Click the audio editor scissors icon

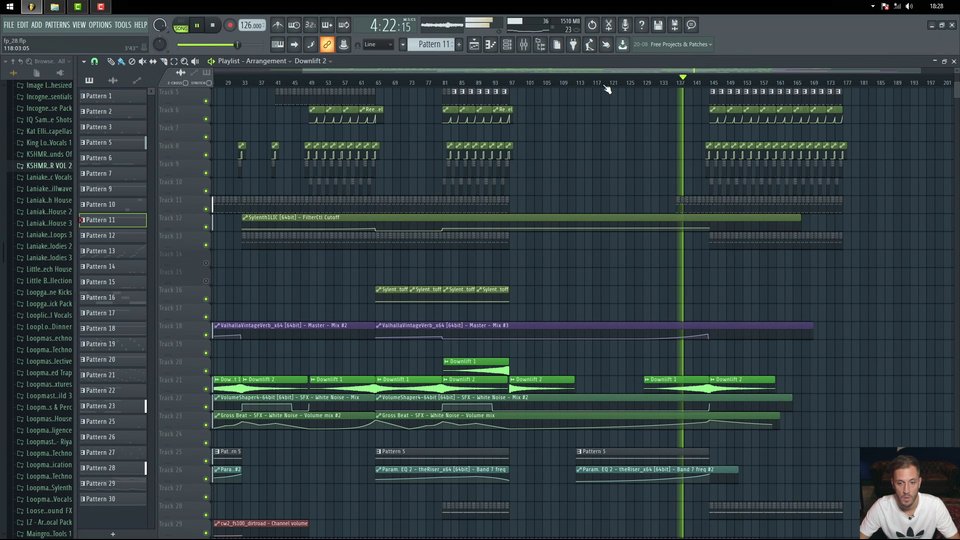609,25
